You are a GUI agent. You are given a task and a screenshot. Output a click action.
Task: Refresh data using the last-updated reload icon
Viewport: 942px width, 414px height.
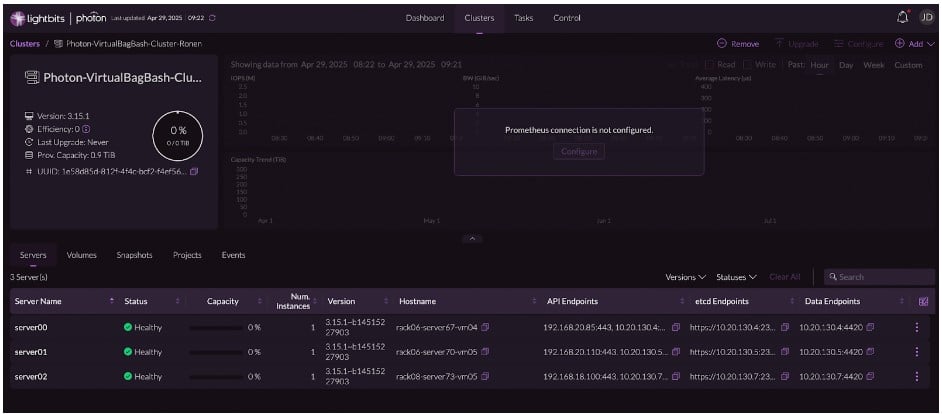tap(212, 18)
